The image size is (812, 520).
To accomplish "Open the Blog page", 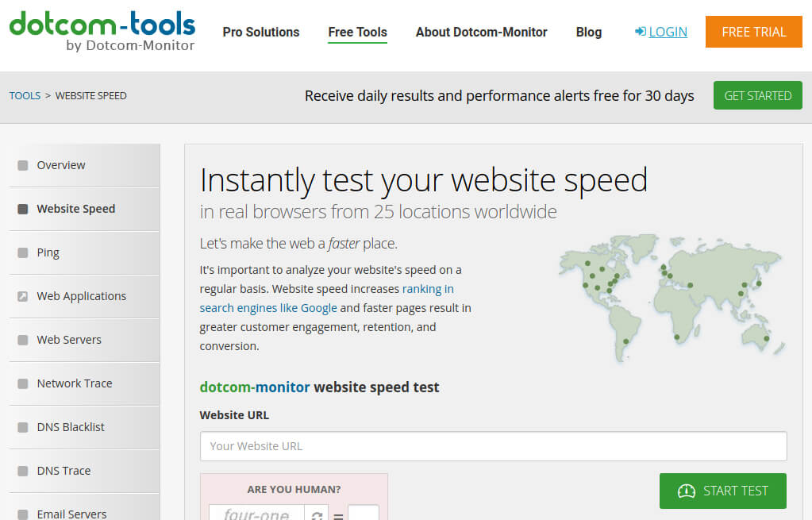I will [x=588, y=32].
